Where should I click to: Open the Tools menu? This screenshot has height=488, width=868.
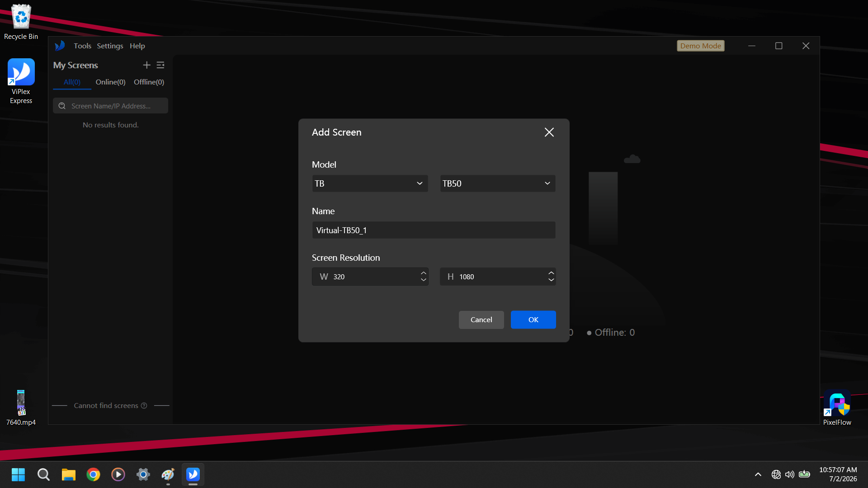82,46
